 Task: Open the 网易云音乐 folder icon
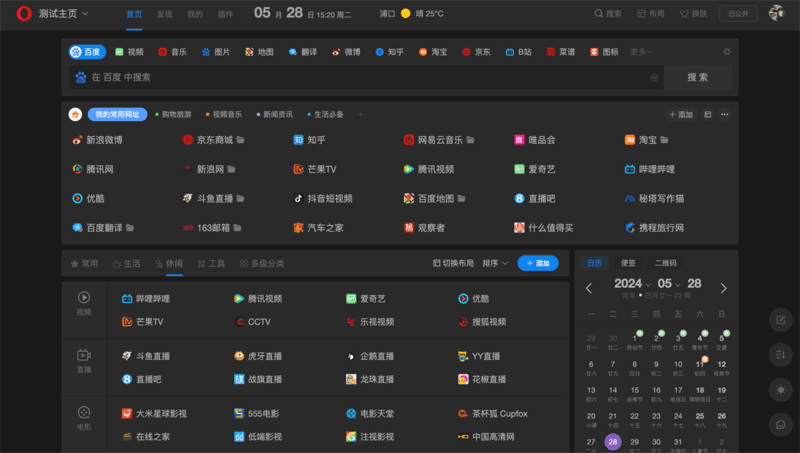pyautogui.click(x=470, y=140)
